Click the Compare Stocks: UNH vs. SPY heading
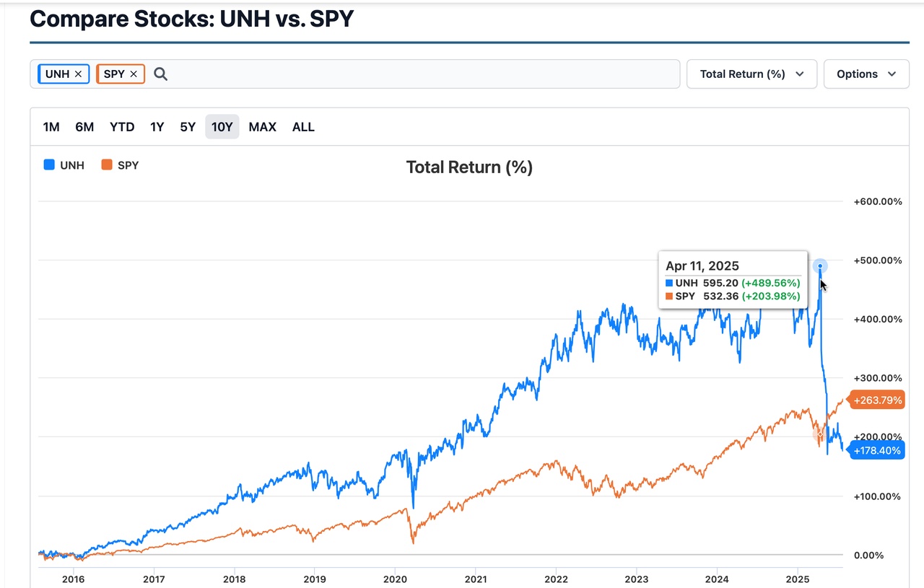The width and height of the screenshot is (924, 588). tap(192, 19)
